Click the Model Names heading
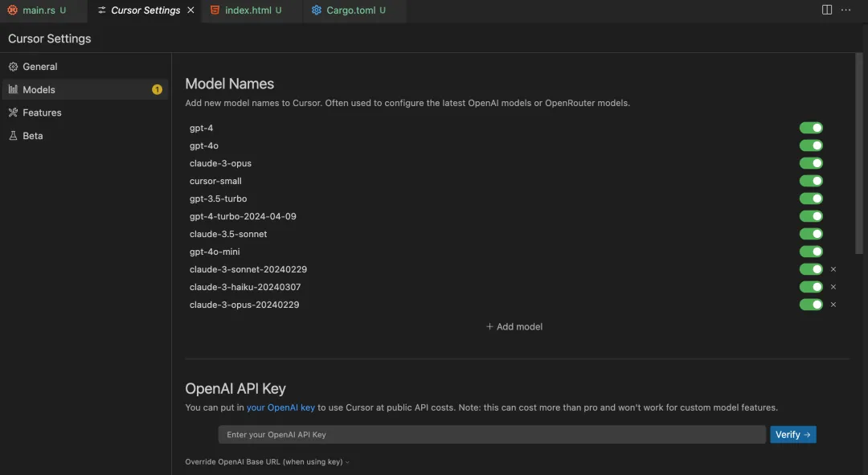Image resolution: width=868 pixels, height=475 pixels. pyautogui.click(x=229, y=84)
